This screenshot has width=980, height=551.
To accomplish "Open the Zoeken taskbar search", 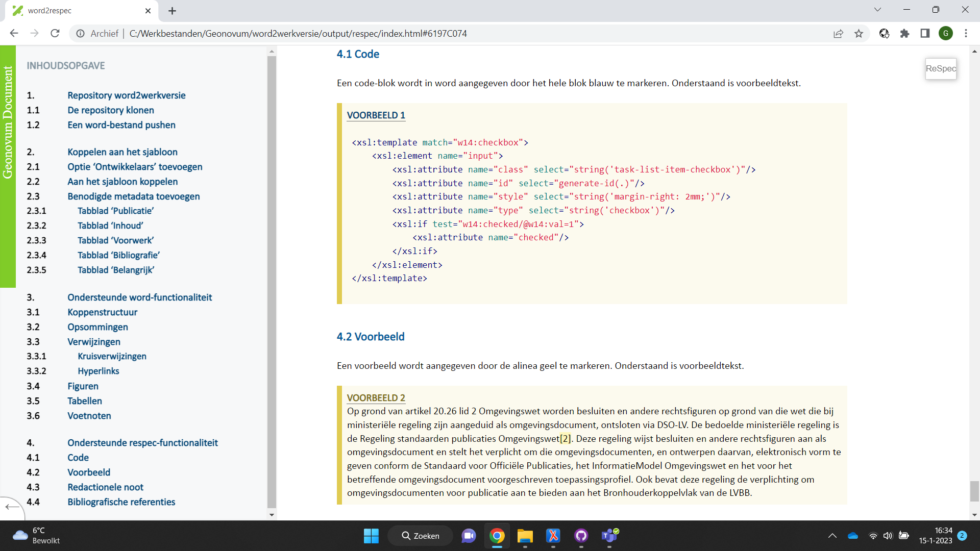I will (420, 536).
